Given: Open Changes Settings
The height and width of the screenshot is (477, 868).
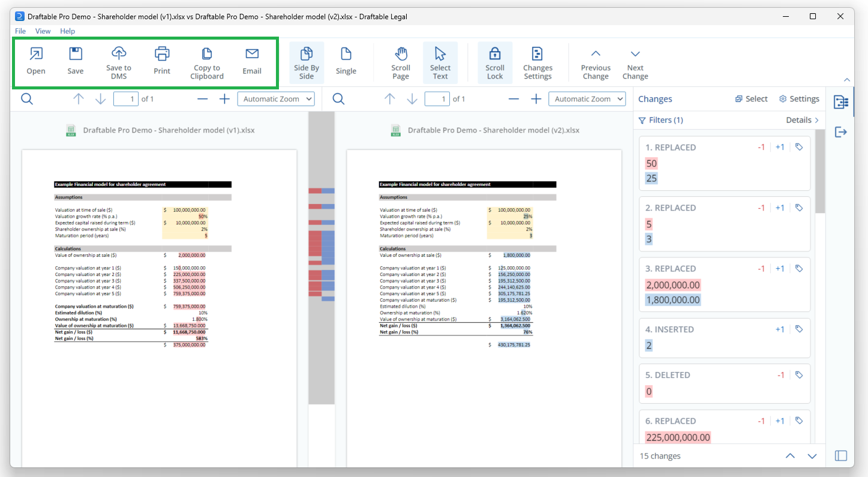Looking at the screenshot, I should [537, 62].
